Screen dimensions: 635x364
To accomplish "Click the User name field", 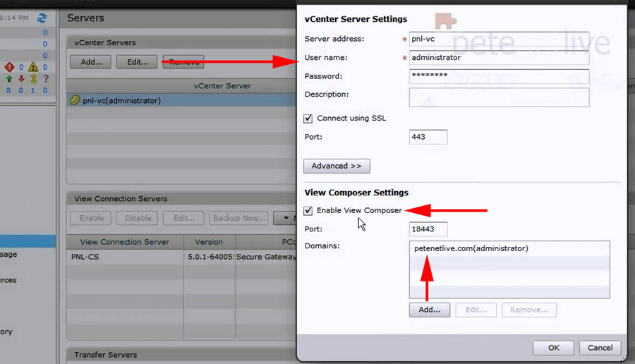I will [x=499, y=58].
